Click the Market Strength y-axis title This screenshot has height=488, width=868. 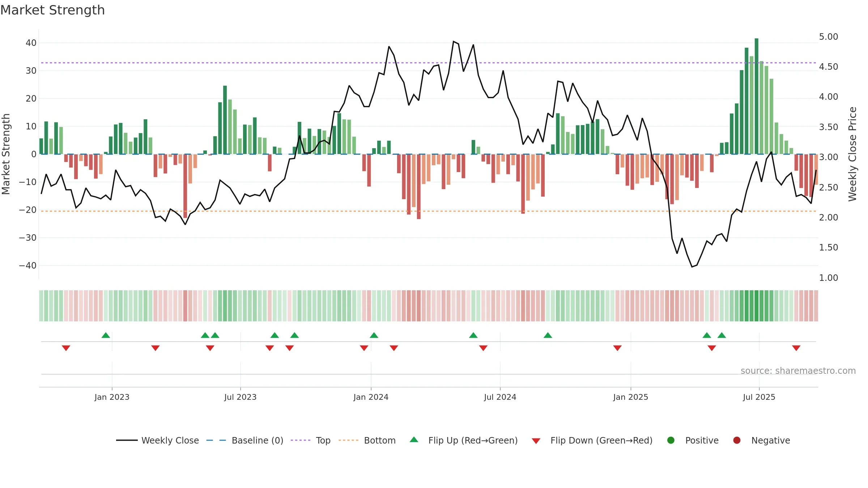click(x=6, y=154)
